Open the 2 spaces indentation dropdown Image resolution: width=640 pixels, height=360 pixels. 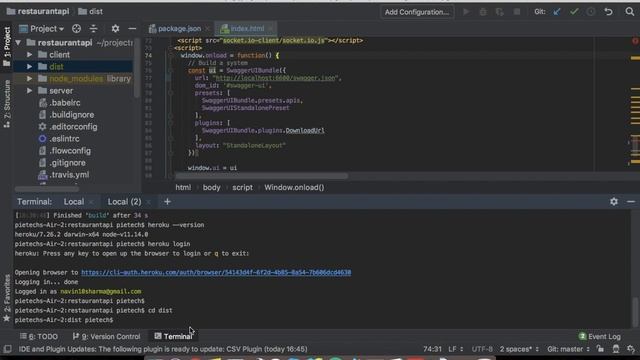coord(519,349)
